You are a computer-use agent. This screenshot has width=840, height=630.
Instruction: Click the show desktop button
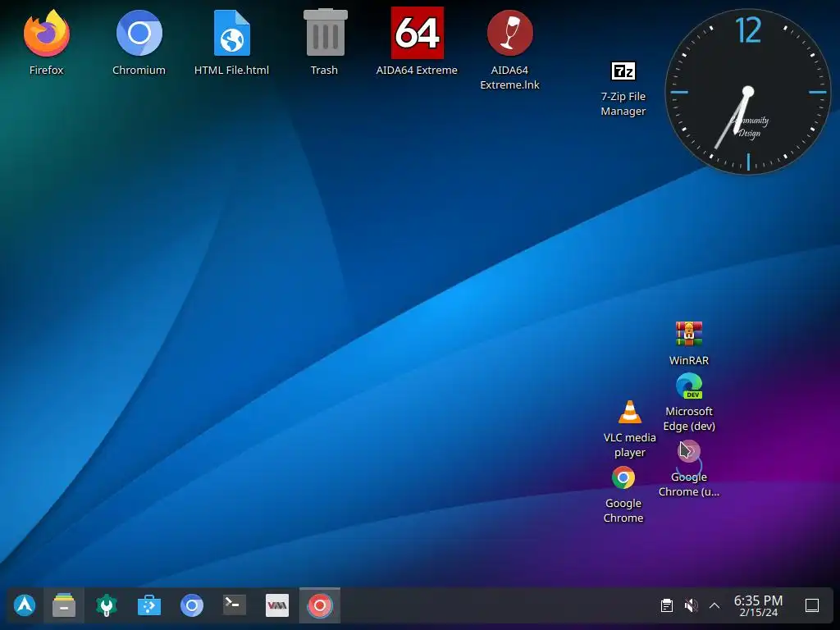812,605
